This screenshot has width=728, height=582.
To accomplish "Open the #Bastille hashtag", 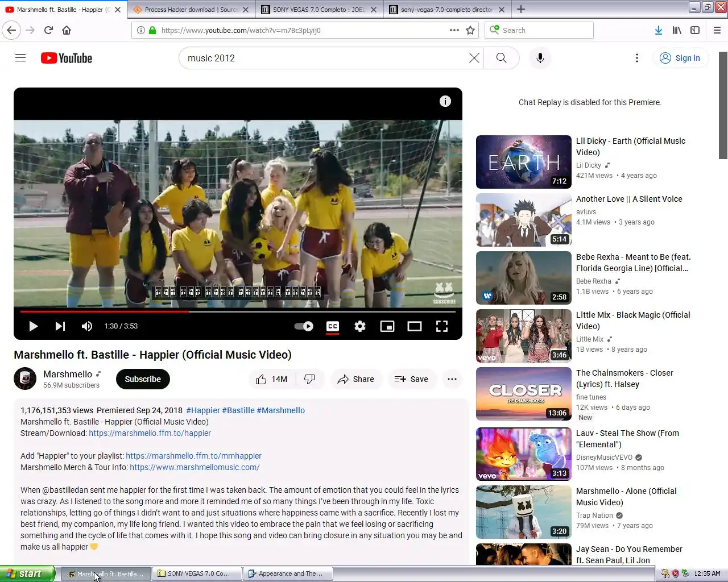I will (238, 410).
